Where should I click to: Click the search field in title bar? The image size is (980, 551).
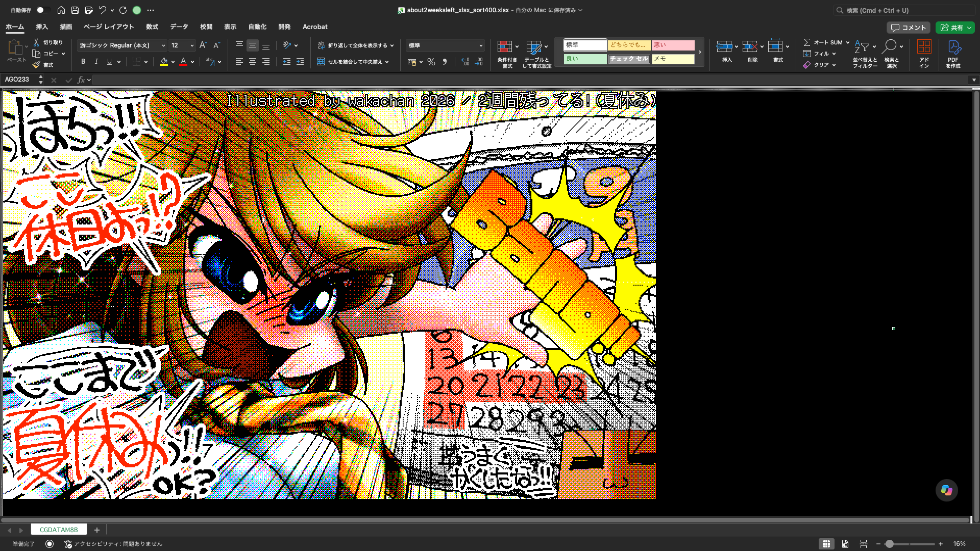click(903, 10)
